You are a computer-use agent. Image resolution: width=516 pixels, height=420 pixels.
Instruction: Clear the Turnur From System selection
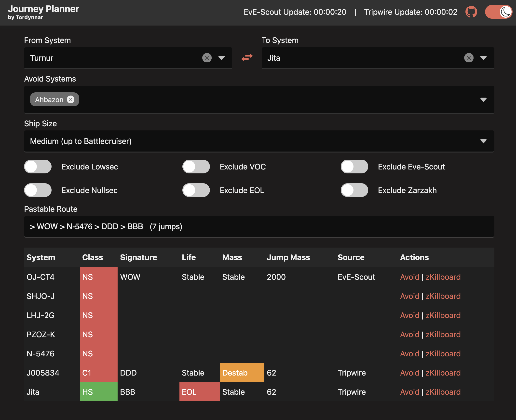coord(207,58)
